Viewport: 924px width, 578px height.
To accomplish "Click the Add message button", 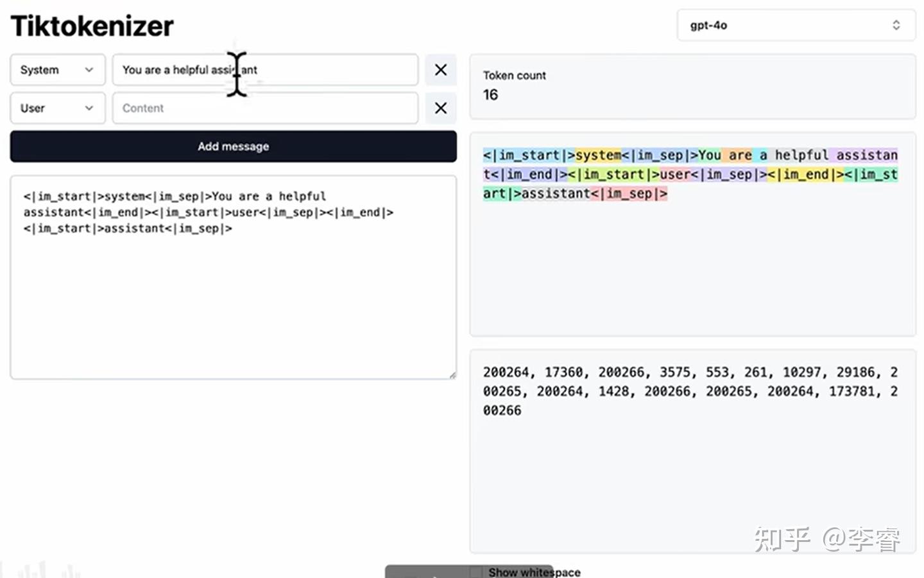I will 234,146.
